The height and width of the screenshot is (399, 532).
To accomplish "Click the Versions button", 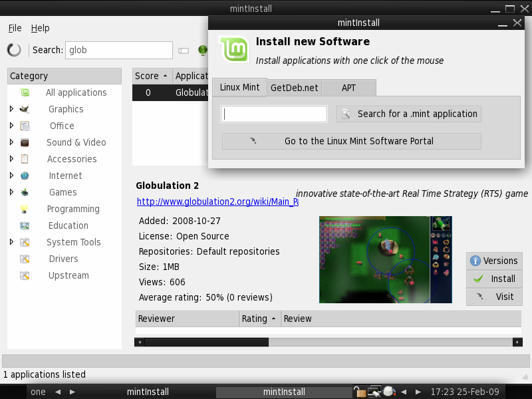I will click(x=494, y=261).
